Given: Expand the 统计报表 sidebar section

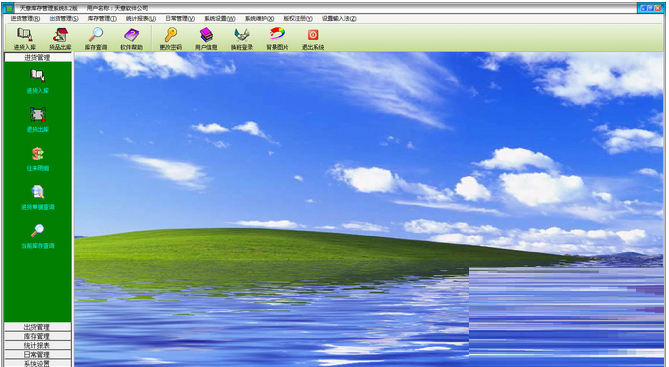Looking at the screenshot, I should (38, 345).
